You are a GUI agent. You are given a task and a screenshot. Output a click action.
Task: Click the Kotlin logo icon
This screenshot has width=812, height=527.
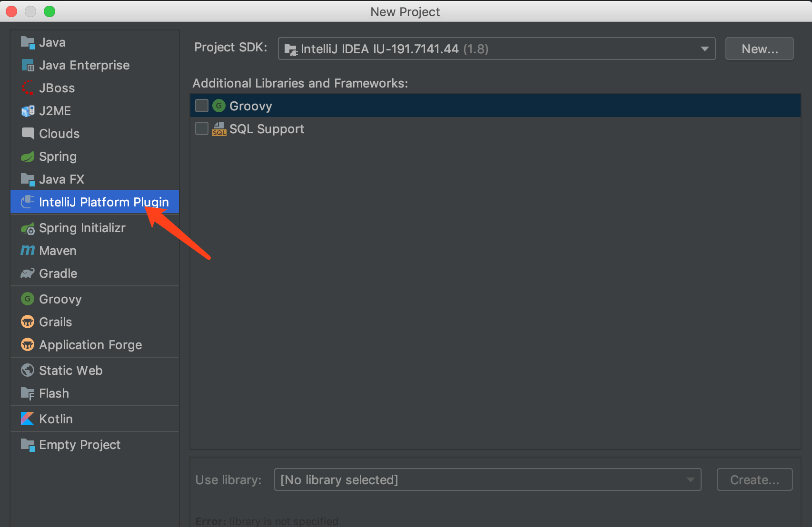coord(28,419)
